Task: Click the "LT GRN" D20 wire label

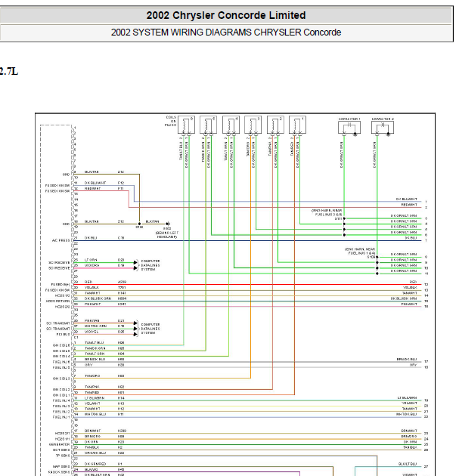Action: tap(91, 260)
